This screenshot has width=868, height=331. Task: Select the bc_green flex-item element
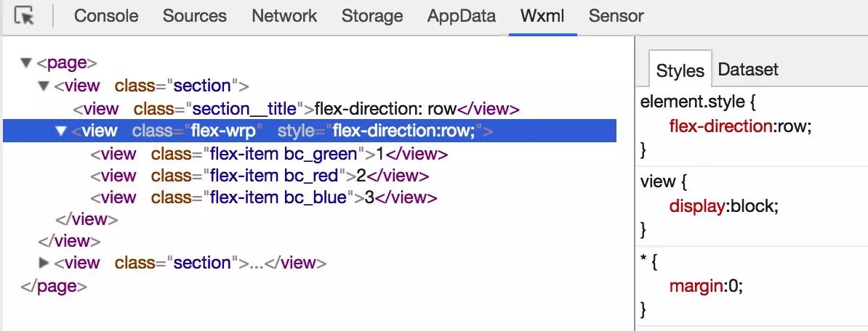pos(269,154)
